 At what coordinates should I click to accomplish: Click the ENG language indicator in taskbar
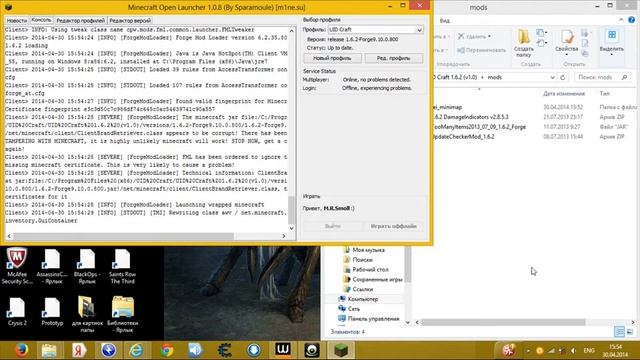pos(589,351)
